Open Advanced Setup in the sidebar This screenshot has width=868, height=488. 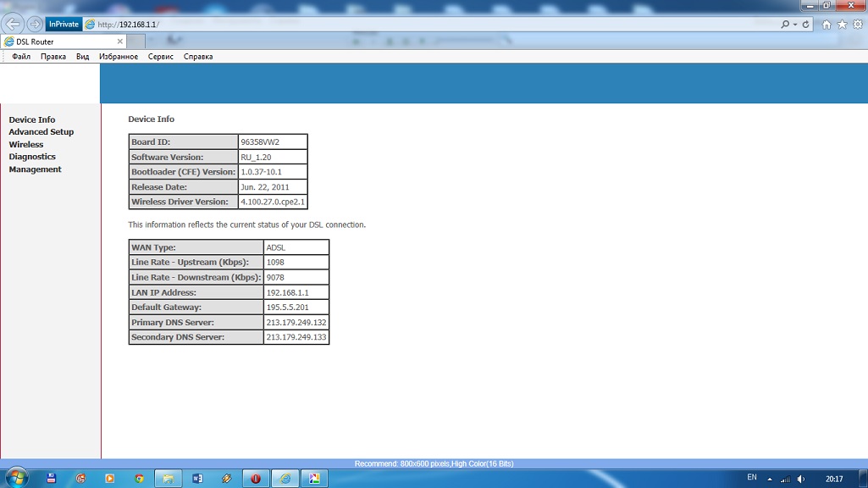(41, 132)
